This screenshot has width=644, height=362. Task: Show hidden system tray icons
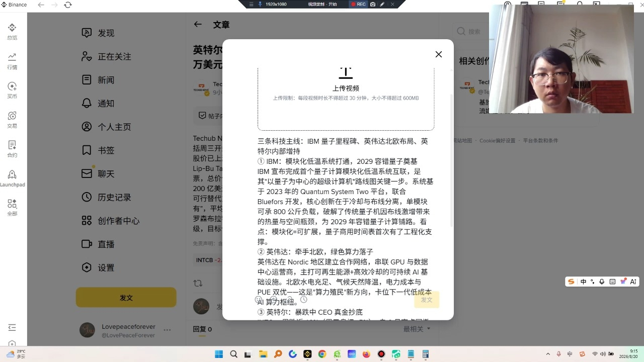pyautogui.click(x=548, y=354)
